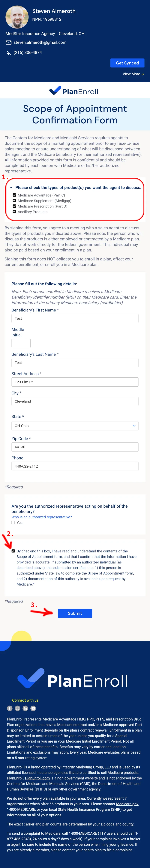Toggle the Ancillary Products checkbox

(14, 212)
